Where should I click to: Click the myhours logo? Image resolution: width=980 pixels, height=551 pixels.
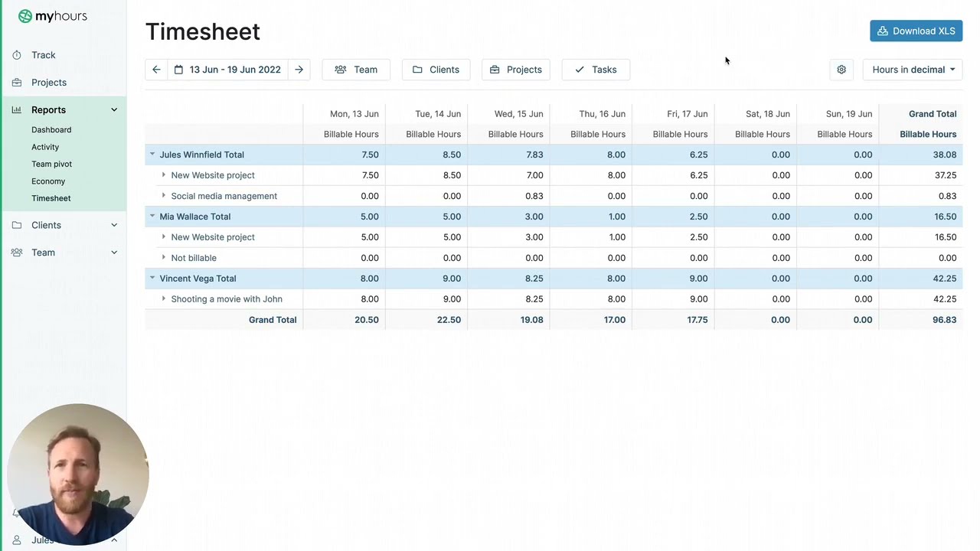(x=52, y=16)
